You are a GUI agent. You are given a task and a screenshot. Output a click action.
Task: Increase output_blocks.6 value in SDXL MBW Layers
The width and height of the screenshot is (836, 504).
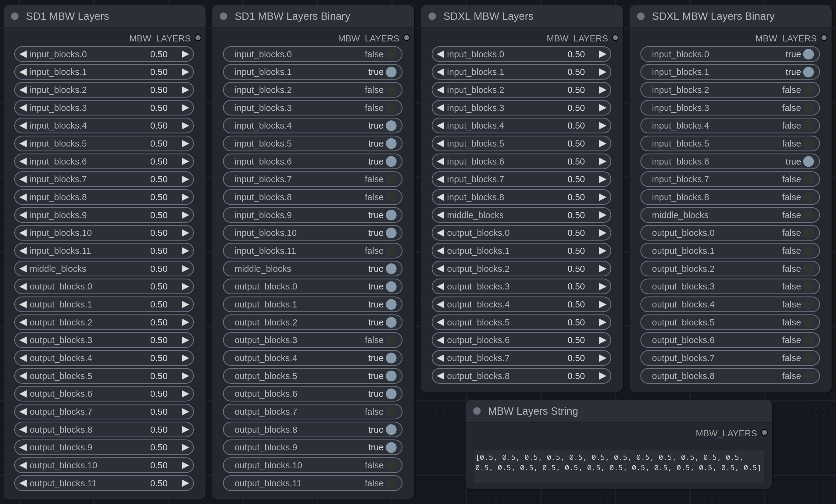coord(602,340)
